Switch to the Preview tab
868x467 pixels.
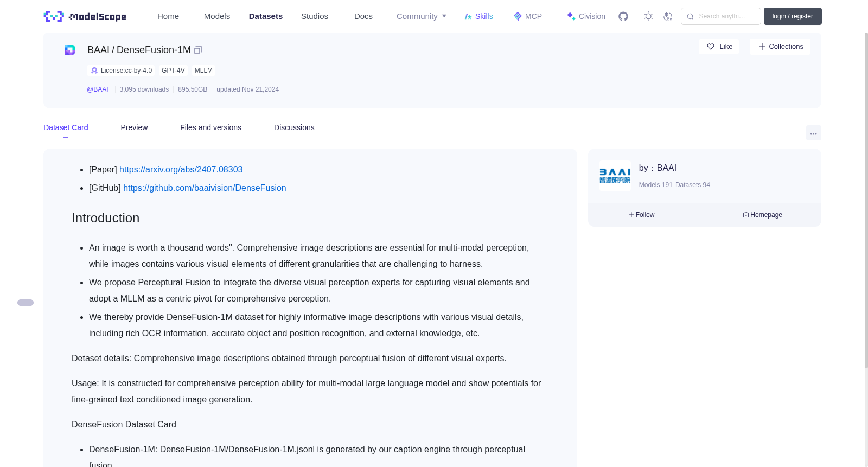point(134,127)
